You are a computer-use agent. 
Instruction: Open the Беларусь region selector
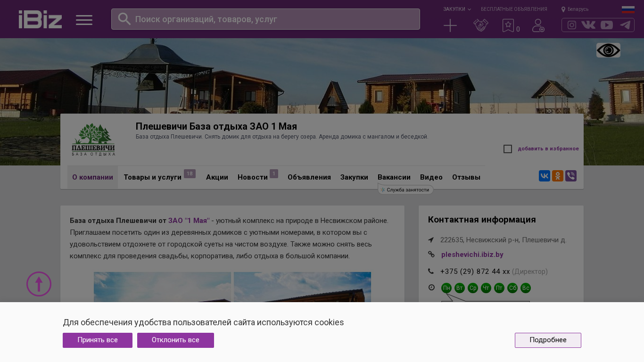(x=578, y=9)
